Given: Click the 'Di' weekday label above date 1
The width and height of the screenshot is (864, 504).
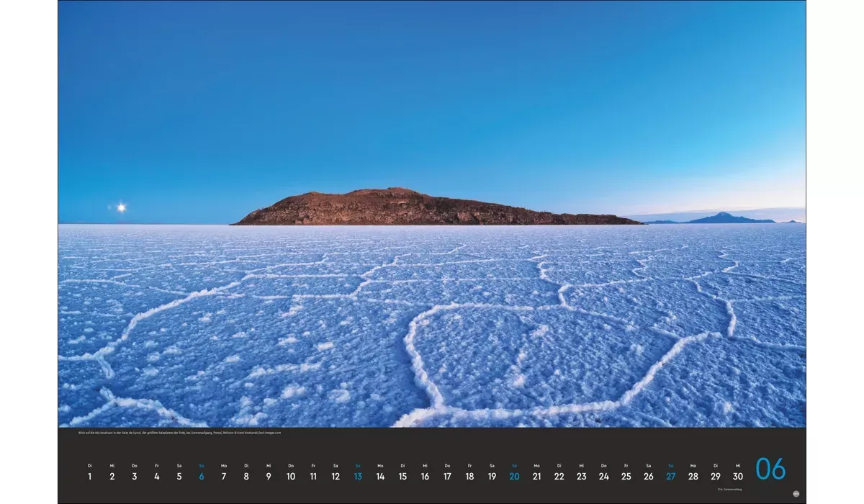Looking at the screenshot, I should coord(90,466).
